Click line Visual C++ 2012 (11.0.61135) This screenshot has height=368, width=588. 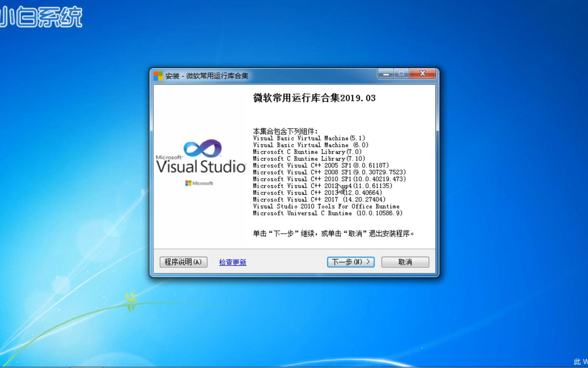[x=323, y=186]
